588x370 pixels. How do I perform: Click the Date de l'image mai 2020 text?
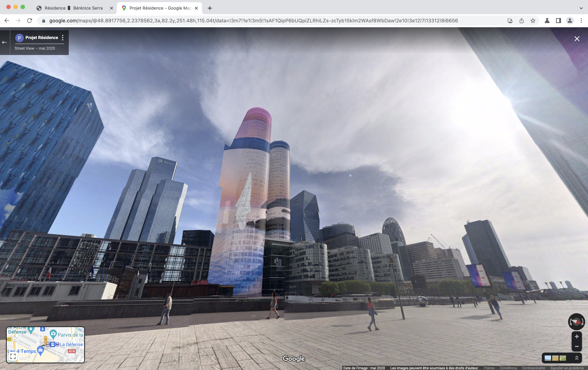point(364,368)
